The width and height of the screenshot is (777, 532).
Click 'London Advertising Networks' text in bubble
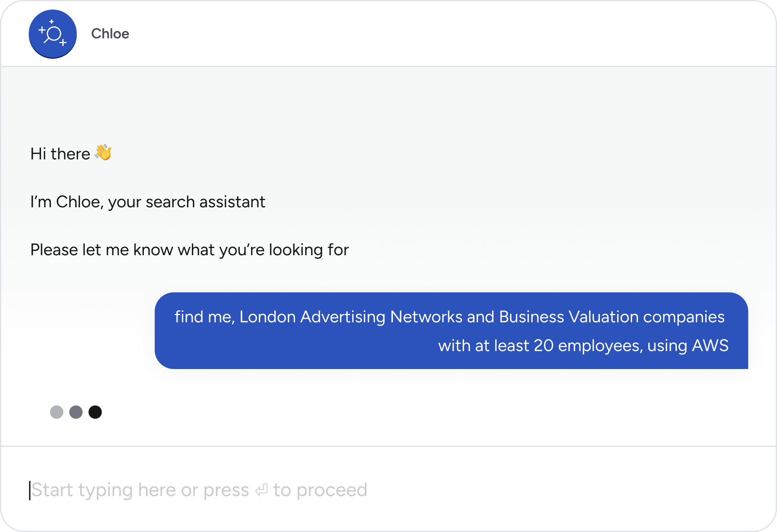pos(351,317)
